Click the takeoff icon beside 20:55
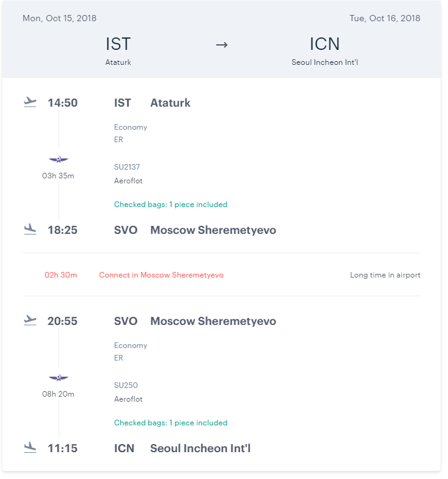Viewport: 448px width, 479px height. [x=30, y=321]
